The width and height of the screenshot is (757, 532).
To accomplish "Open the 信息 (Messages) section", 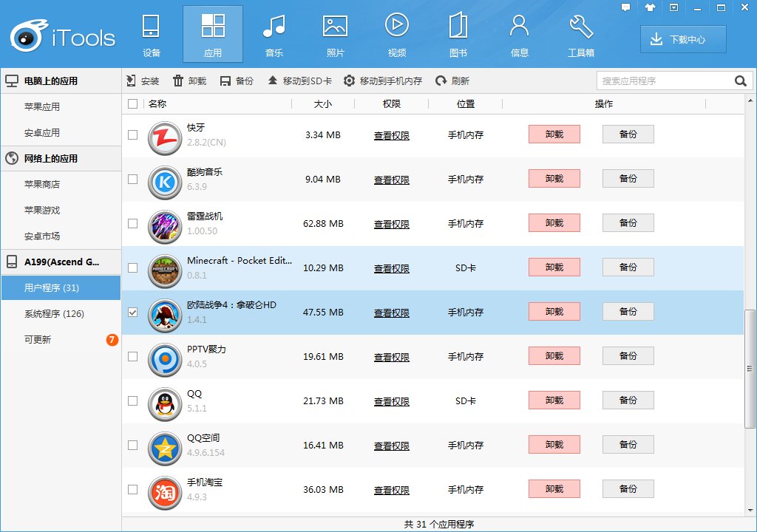I will pyautogui.click(x=519, y=34).
